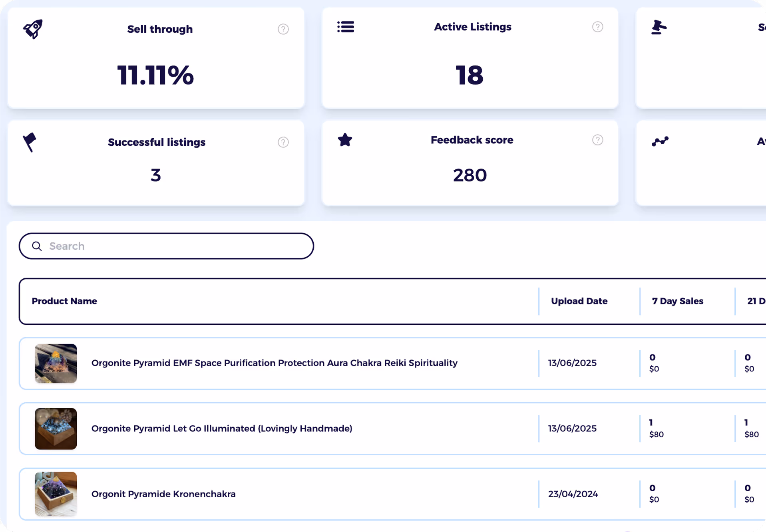Open help tooltip for Feedback score

(597, 140)
